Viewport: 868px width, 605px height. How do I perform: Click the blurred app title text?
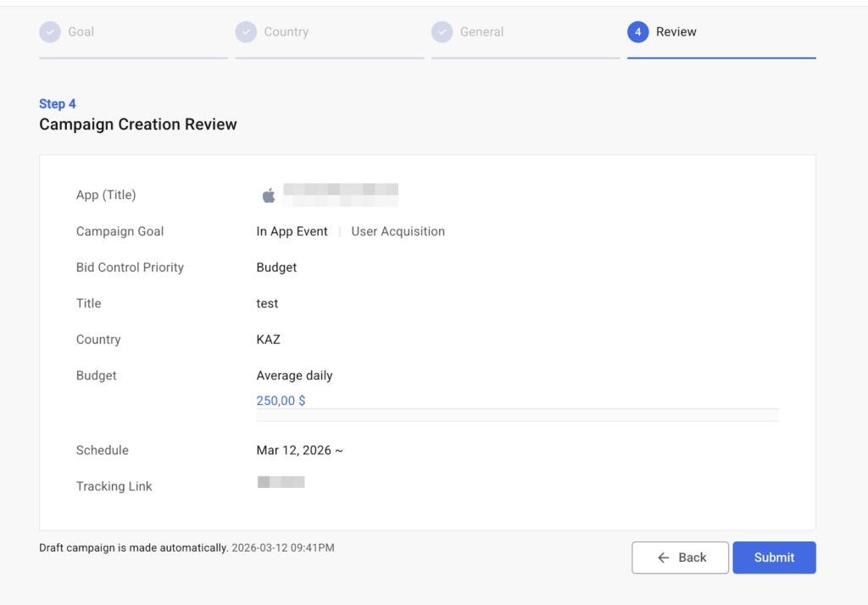click(x=340, y=195)
